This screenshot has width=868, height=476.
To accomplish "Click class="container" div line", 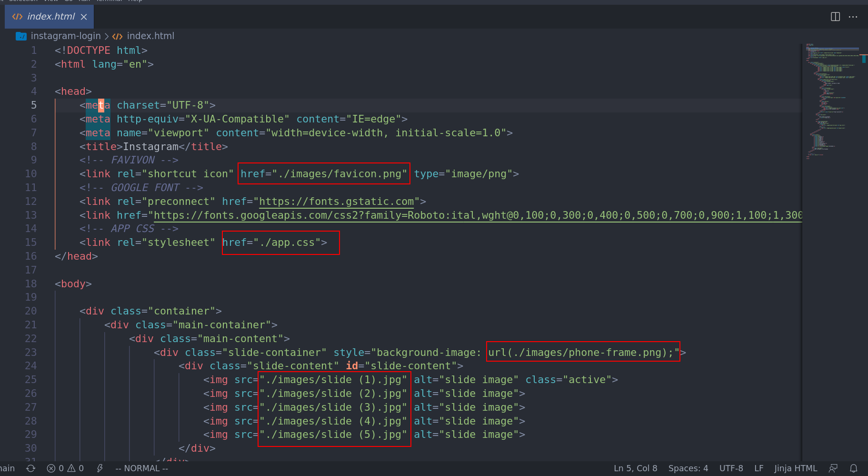I will pos(150,311).
